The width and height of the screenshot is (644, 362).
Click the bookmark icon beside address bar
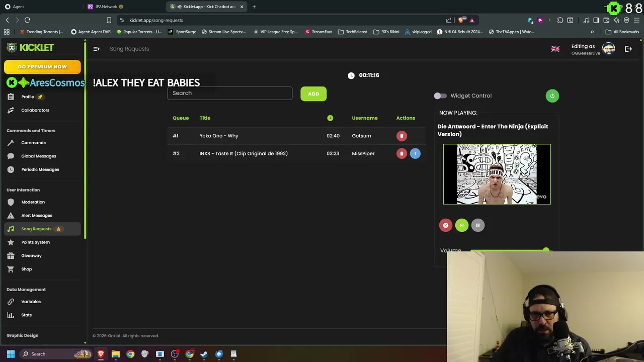(109, 20)
